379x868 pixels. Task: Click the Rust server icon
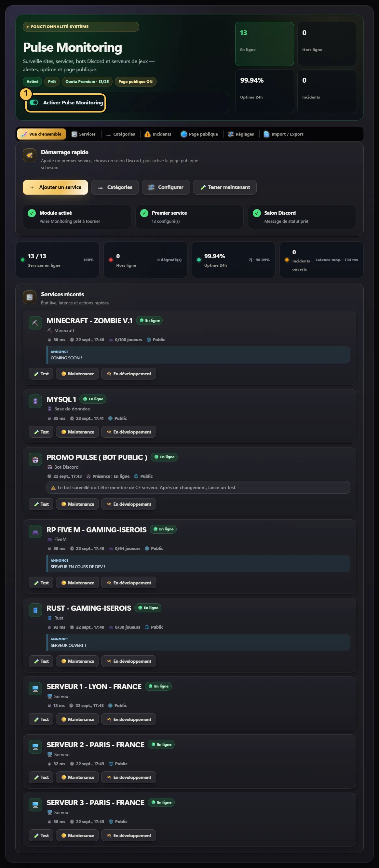coord(35,610)
